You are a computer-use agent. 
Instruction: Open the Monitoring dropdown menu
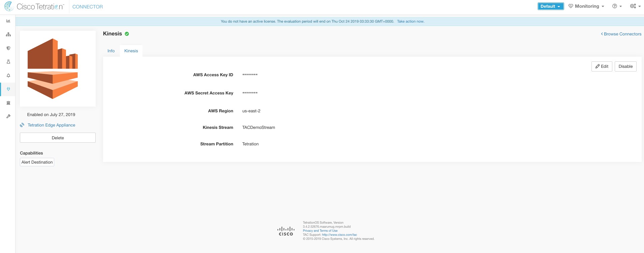(586, 6)
